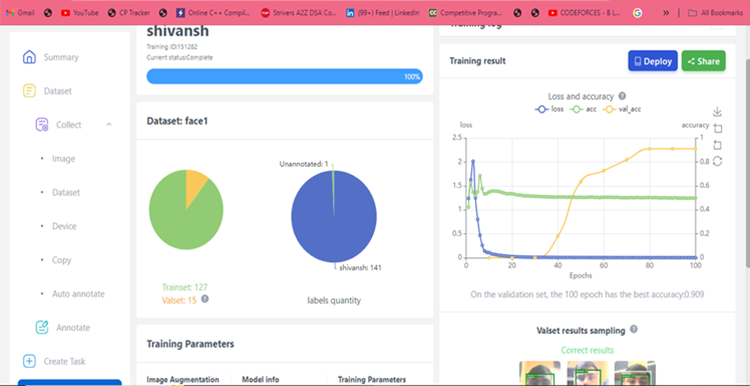
Task: Open the first correct result thumbnail
Action: [x=540, y=373]
